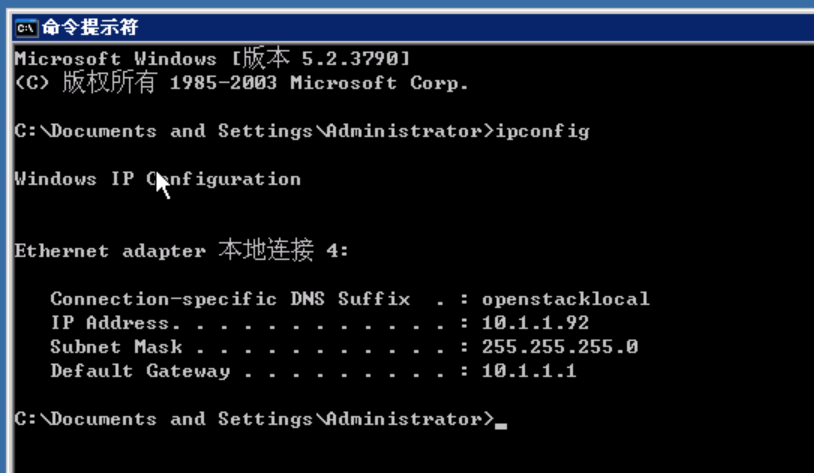Image resolution: width=814 pixels, height=473 pixels.
Task: Click the IP address value 10.1.1.92
Action: 535,323
